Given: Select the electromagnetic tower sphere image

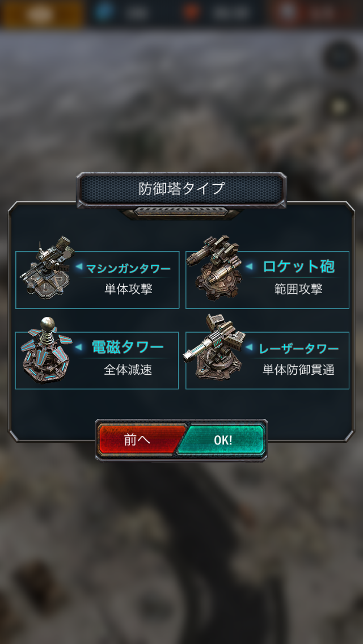Looking at the screenshot, I should tap(47, 350).
